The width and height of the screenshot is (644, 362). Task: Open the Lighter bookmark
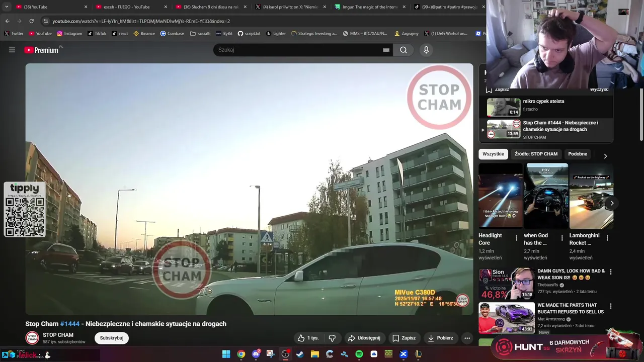coord(276,34)
